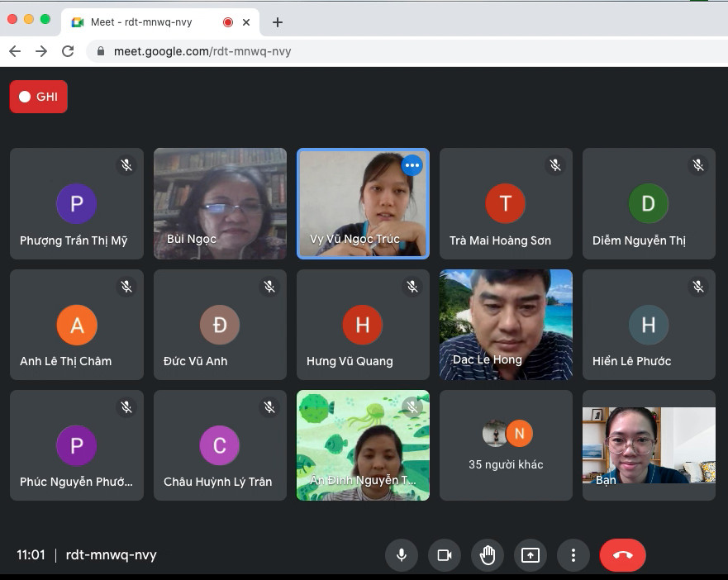Viewport: 728px width, 580px height.
Task: Click muted mic icon on Đức Vũ Anh tile
Action: pos(269,287)
